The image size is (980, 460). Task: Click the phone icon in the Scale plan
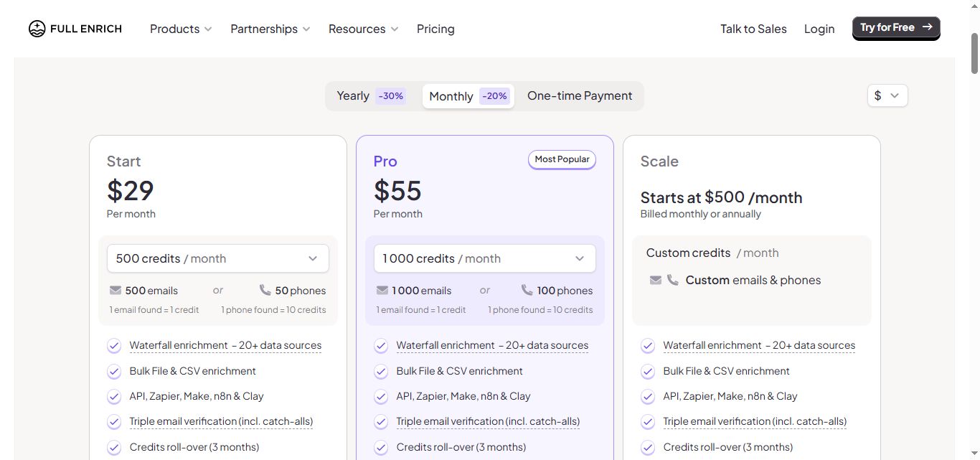tap(673, 280)
